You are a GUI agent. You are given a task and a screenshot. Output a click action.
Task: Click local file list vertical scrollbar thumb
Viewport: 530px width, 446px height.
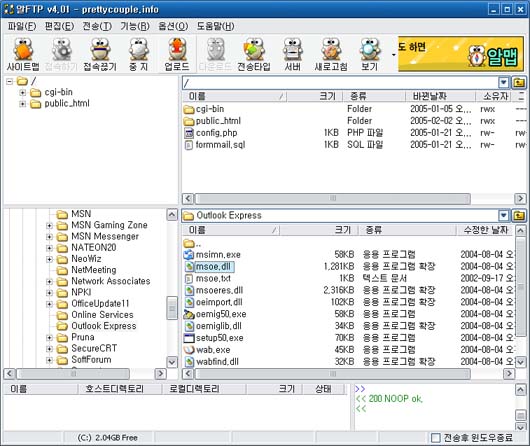click(521, 287)
